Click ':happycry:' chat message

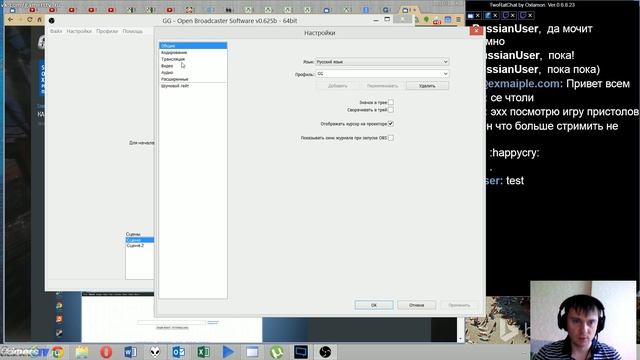(514, 153)
